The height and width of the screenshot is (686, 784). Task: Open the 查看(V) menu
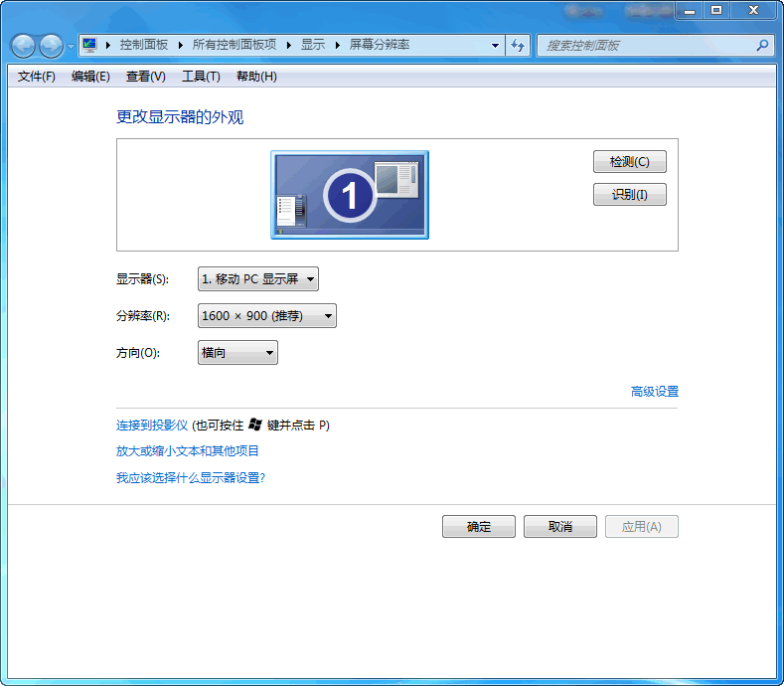pyautogui.click(x=145, y=77)
